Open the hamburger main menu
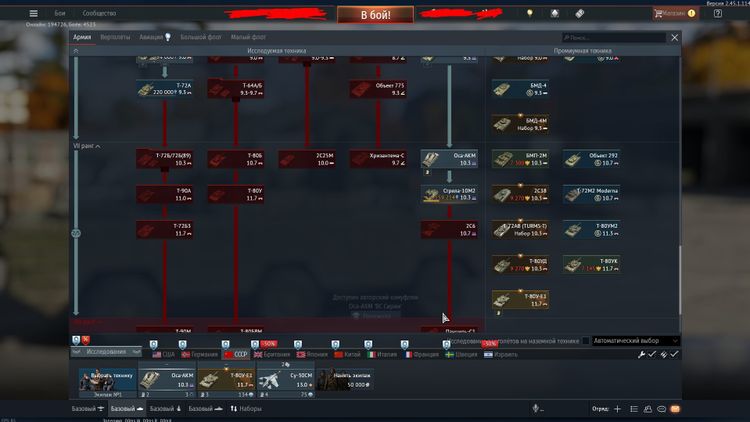Viewport: 750px width, 422px height. (33, 14)
